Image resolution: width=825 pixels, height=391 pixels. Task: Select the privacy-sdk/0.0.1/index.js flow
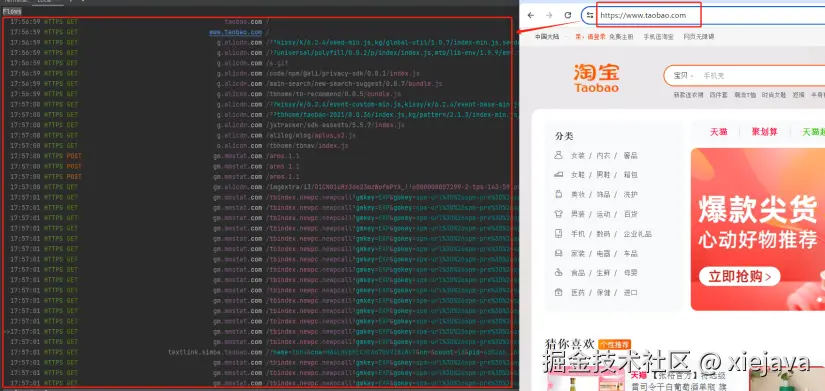(x=258, y=73)
